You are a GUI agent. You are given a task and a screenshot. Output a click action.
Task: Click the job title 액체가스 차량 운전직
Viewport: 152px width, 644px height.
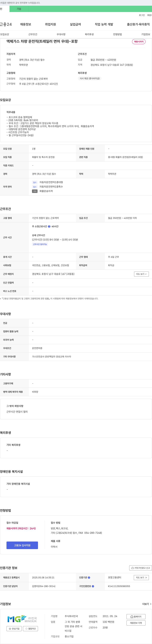[x=42, y=41]
